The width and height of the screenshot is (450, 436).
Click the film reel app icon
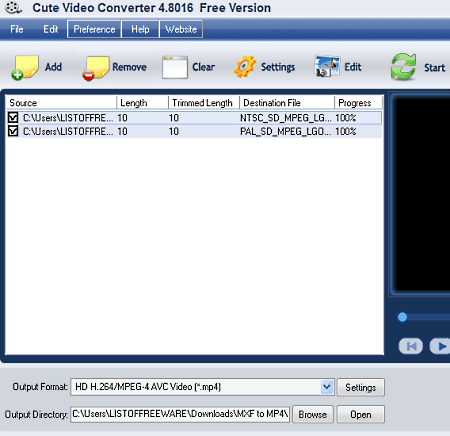click(x=13, y=7)
